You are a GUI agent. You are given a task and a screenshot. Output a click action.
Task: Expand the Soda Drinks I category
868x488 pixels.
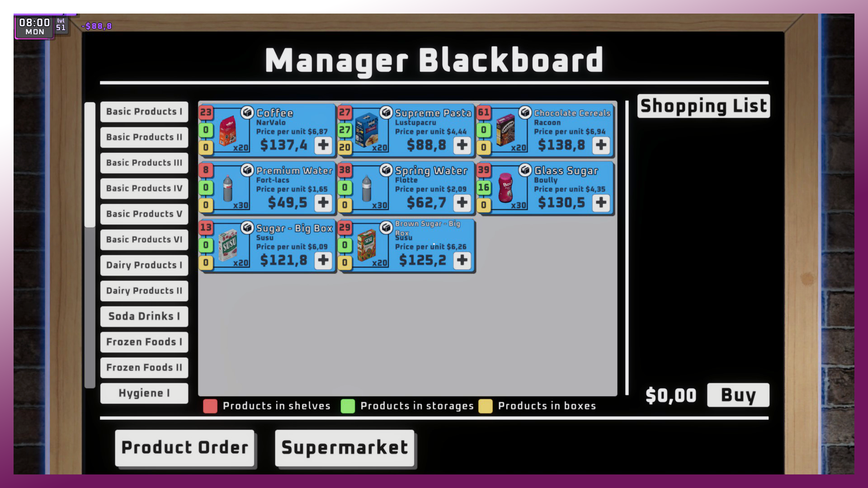(144, 316)
